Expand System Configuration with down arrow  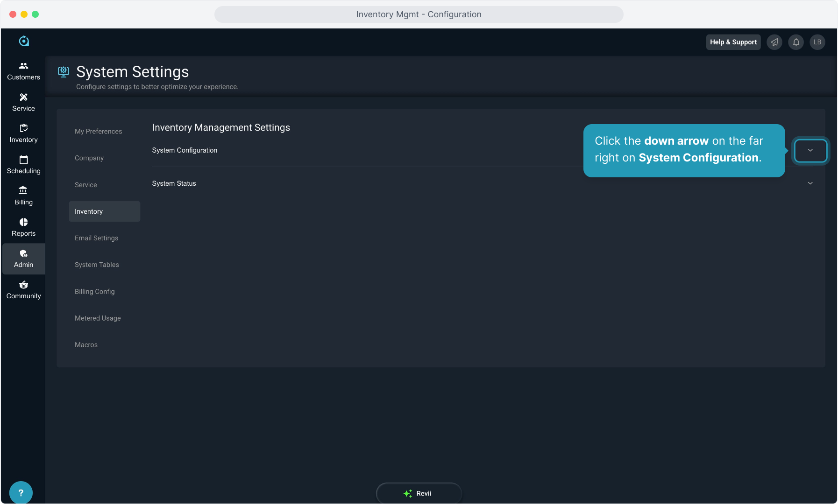click(810, 150)
